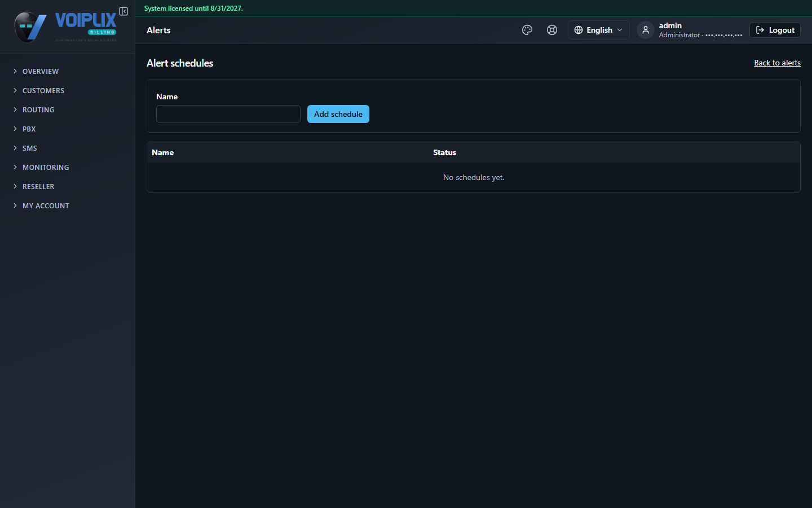This screenshot has width=812, height=508.
Task: Click the Status column header
Action: click(x=444, y=152)
